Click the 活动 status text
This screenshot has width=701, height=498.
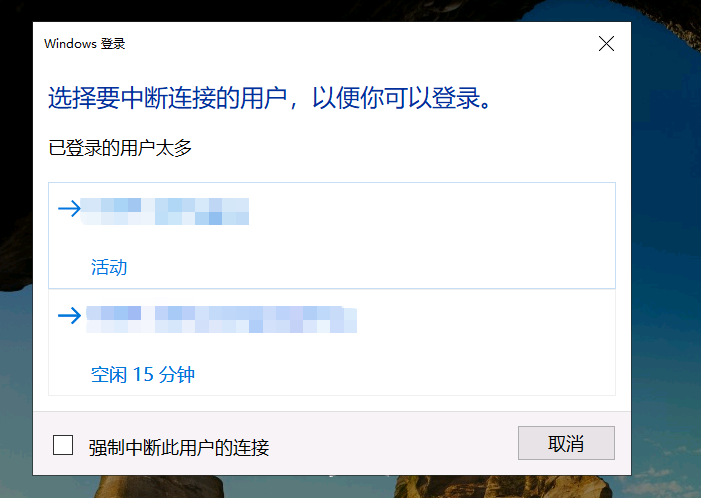[109, 267]
